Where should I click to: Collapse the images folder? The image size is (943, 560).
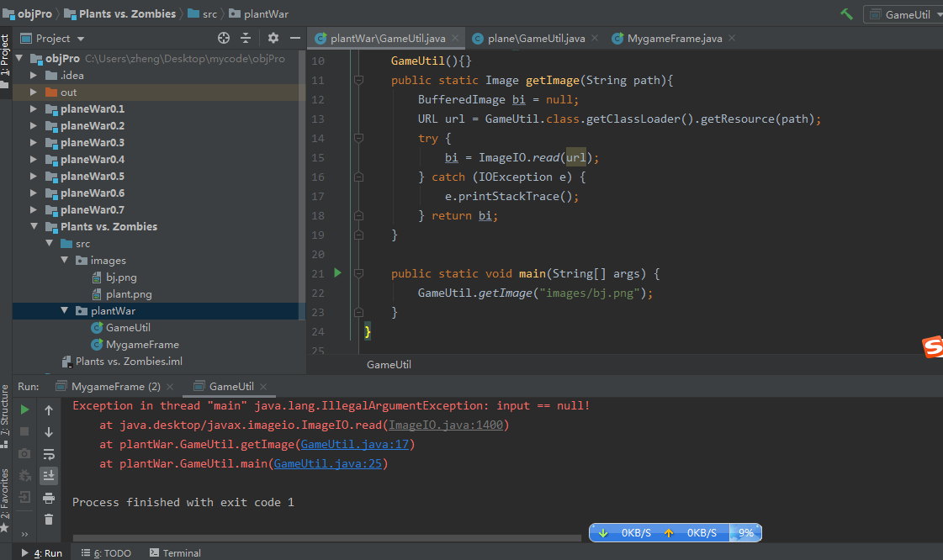64,260
